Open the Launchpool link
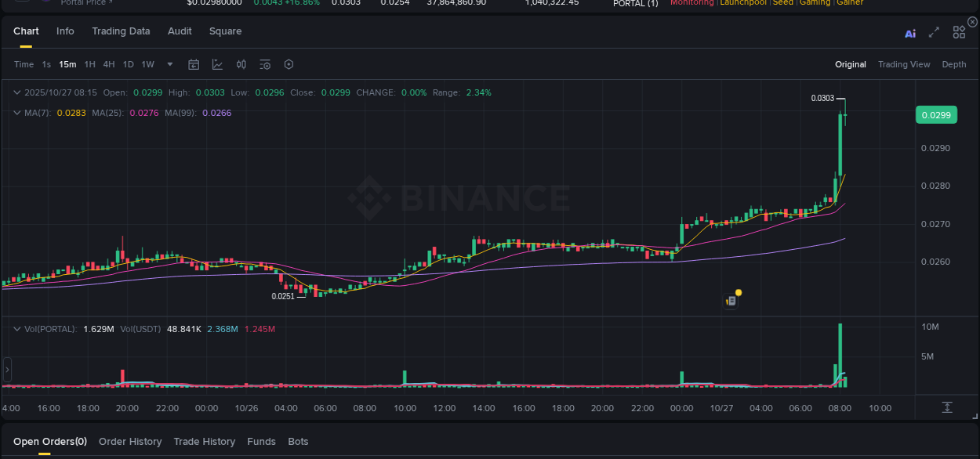Viewport: 980px width, 459px height. (743, 3)
